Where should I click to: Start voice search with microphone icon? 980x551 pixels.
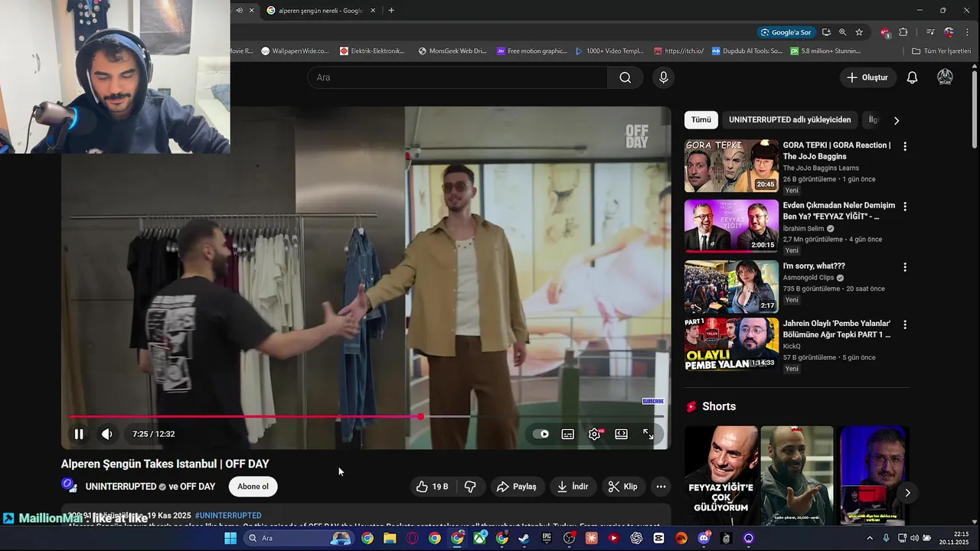tap(664, 77)
